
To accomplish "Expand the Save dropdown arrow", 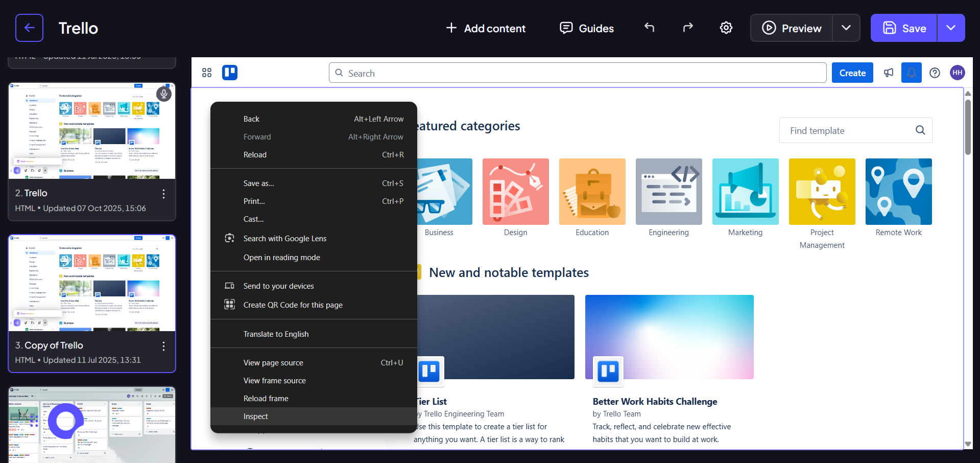I will 951,28.
